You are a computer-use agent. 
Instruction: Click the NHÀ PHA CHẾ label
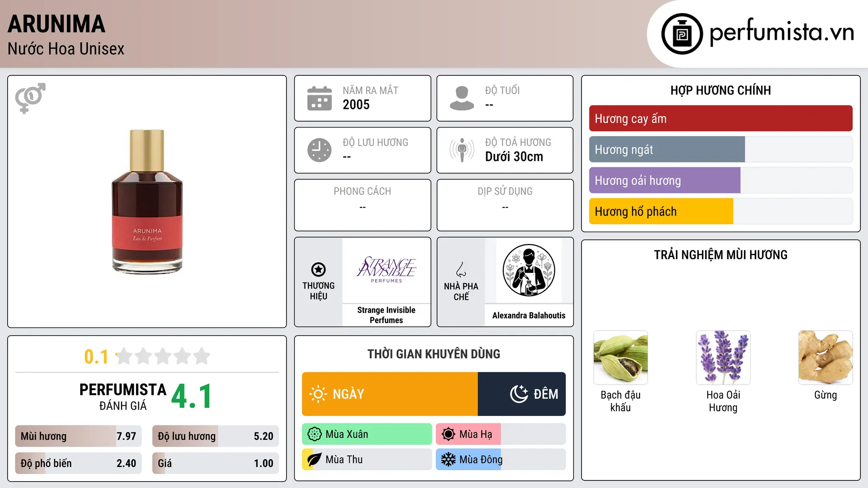point(461,291)
